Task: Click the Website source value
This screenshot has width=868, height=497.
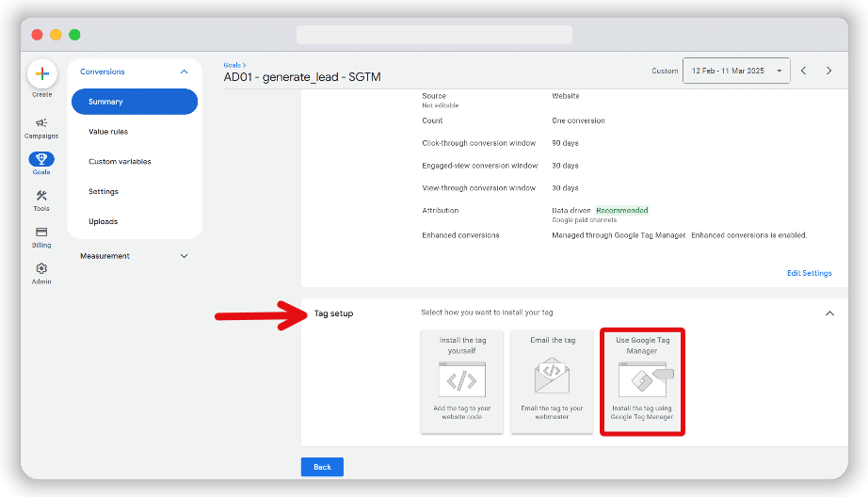Action: click(565, 96)
